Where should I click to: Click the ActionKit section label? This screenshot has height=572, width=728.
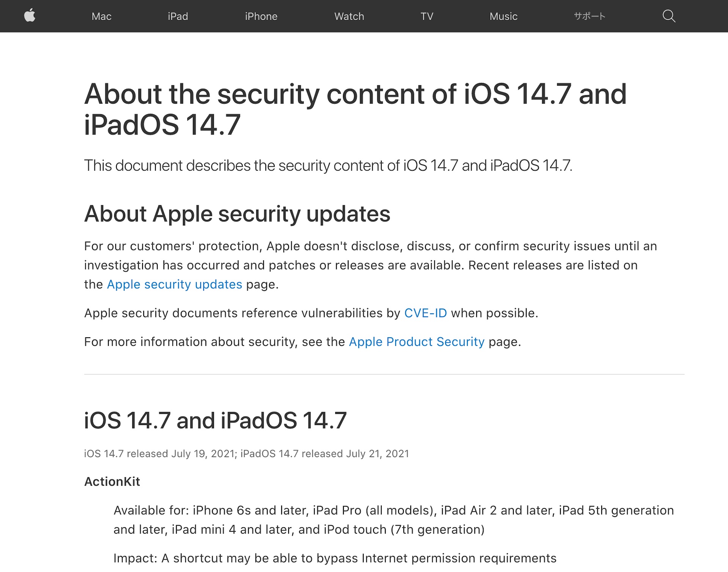[x=112, y=482]
